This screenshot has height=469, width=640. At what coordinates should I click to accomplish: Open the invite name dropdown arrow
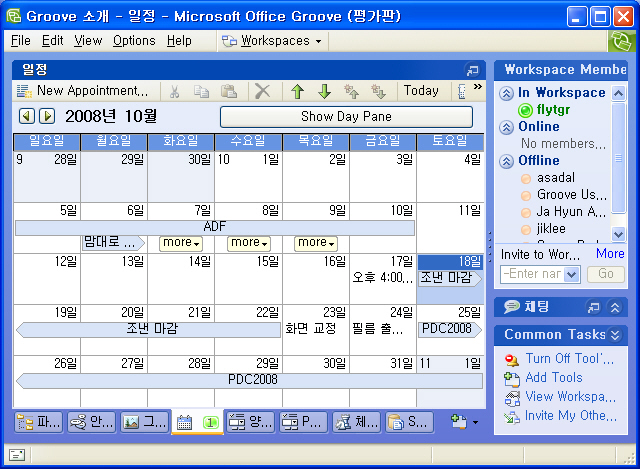pos(572,274)
